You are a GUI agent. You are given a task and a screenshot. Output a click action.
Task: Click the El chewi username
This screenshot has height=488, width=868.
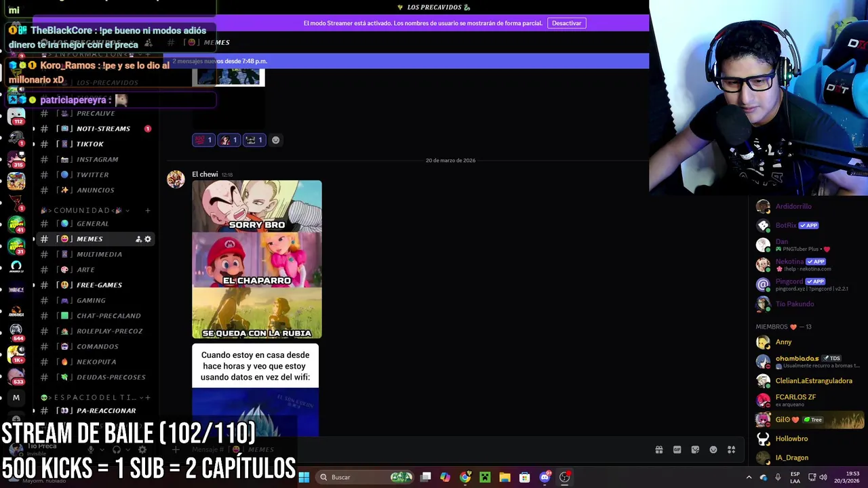point(205,174)
